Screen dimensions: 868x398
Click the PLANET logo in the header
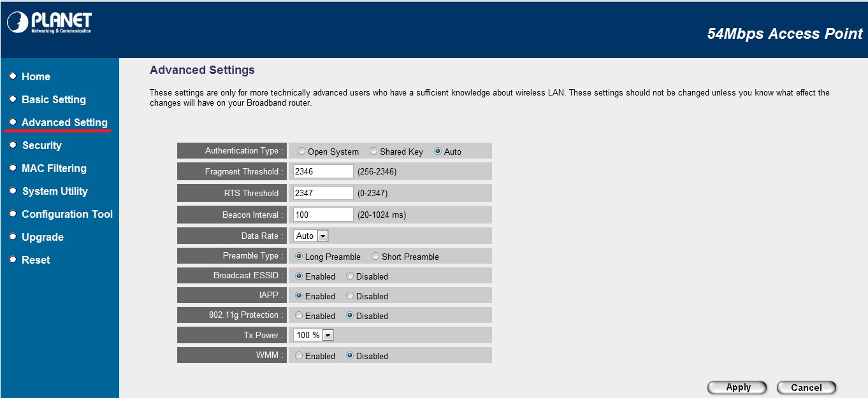click(50, 22)
